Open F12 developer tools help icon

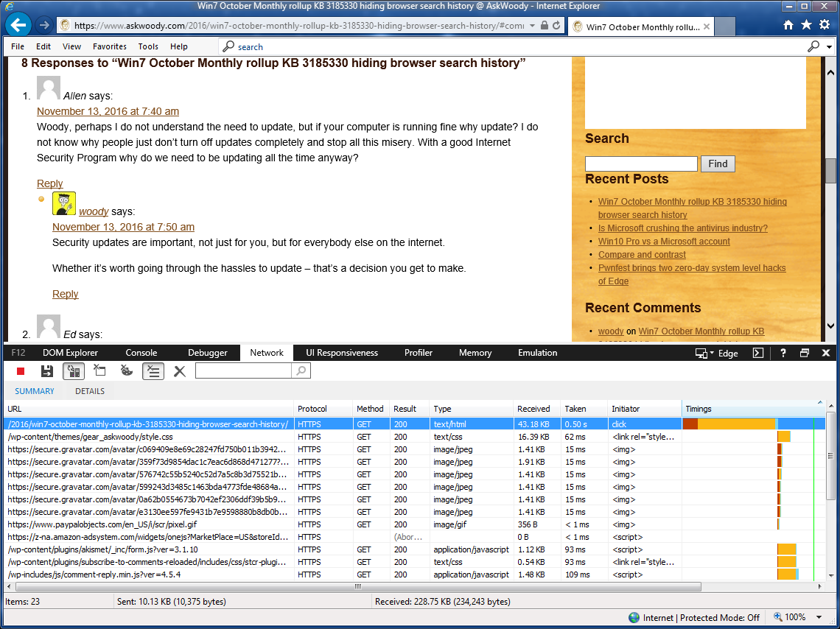pyautogui.click(x=783, y=353)
